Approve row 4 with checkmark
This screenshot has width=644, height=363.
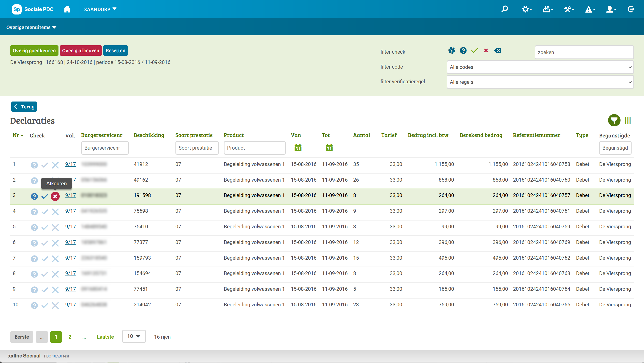(45, 212)
